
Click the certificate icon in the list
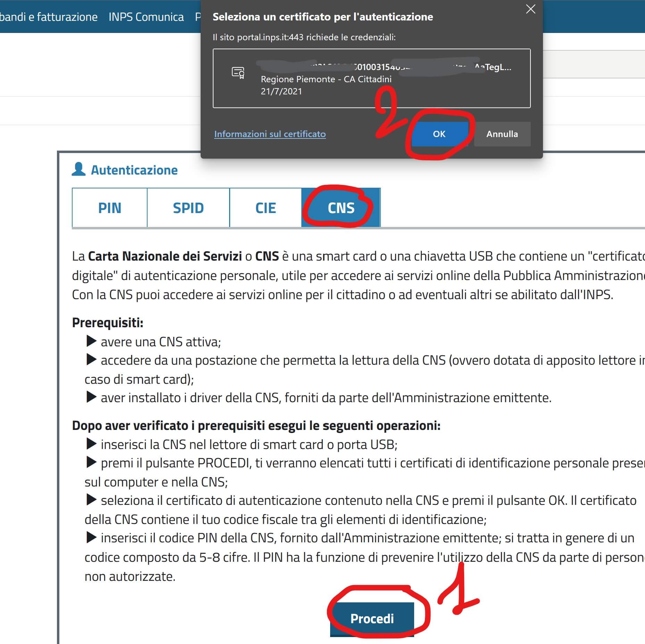tap(238, 73)
